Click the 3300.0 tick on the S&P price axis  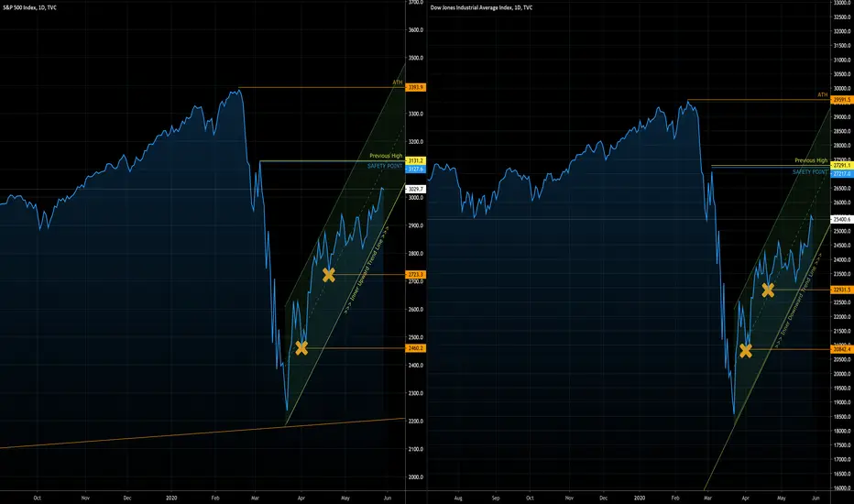(416, 114)
